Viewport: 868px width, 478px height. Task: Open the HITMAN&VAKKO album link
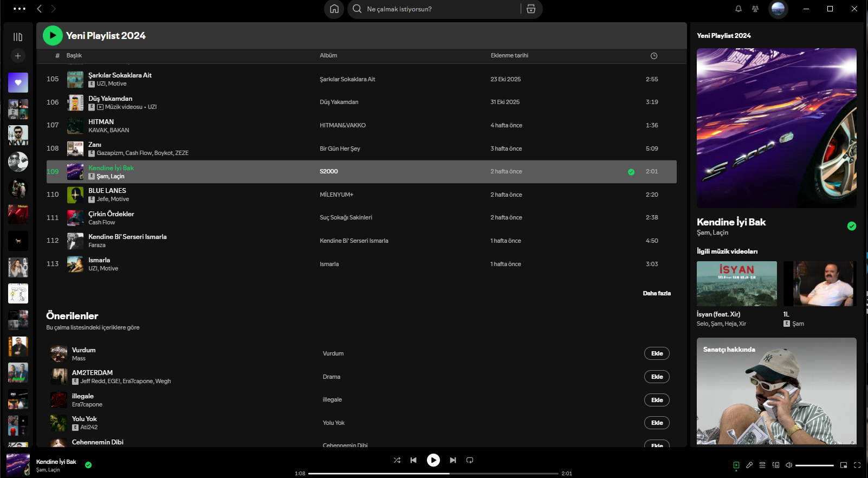pos(342,125)
